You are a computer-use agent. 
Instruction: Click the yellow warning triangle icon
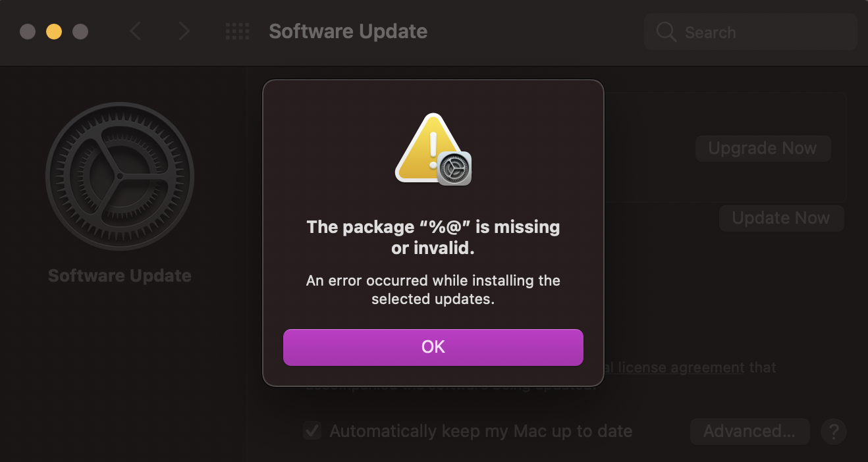point(425,148)
